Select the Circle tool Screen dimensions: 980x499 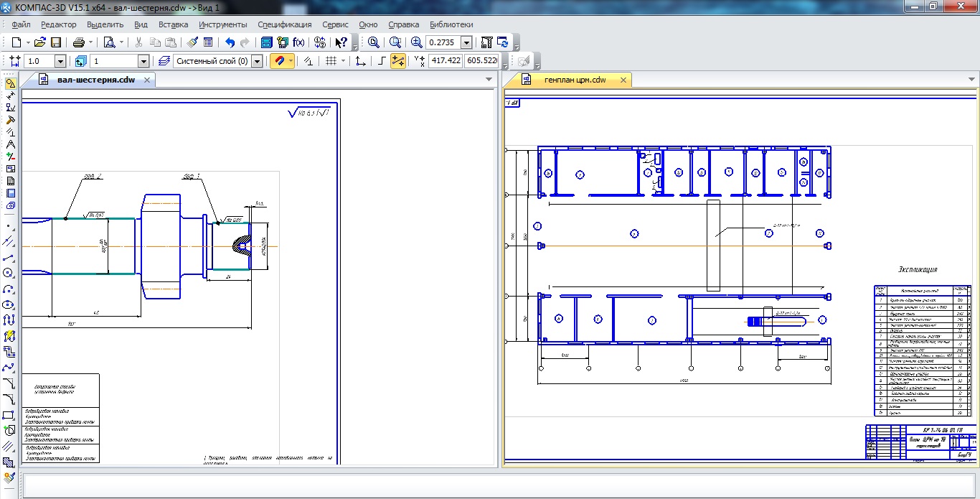click(x=9, y=273)
